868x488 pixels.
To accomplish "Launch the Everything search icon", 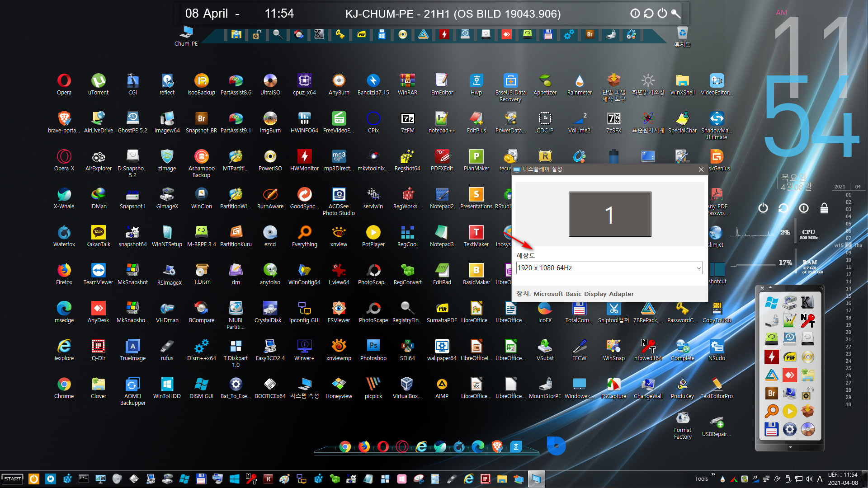I will coord(304,236).
